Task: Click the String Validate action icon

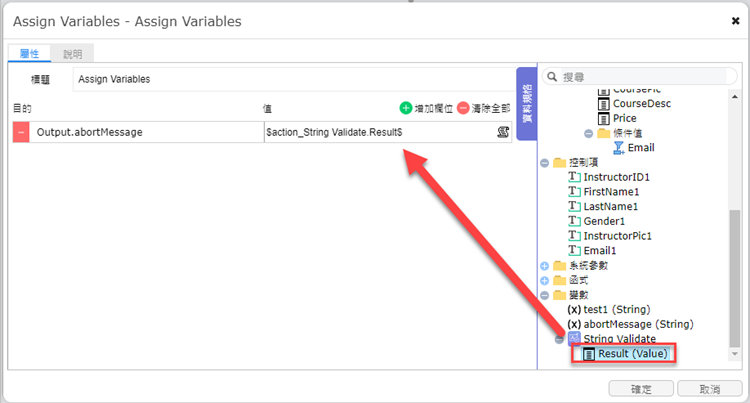Action: [574, 338]
